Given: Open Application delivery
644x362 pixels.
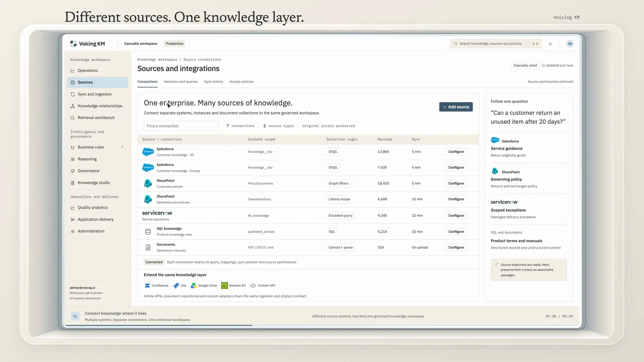Looking at the screenshot, I should coord(97,220).
